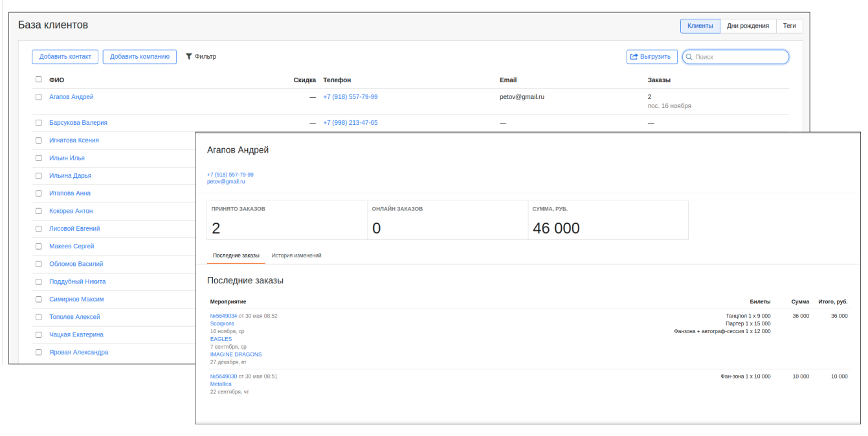Screen dimensions: 868x436
Task: Check the checkbox next to Игнатова Ксения
Action: 38,140
